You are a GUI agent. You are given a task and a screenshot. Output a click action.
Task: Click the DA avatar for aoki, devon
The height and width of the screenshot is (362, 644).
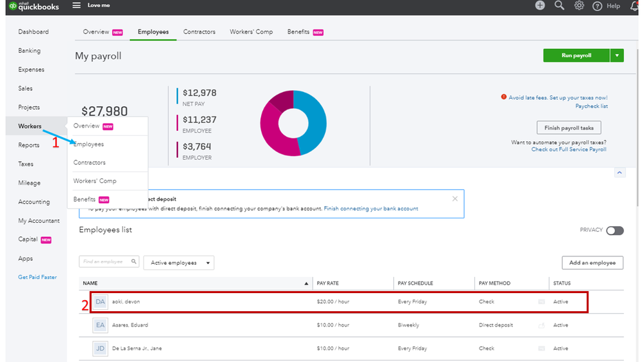pos(100,302)
